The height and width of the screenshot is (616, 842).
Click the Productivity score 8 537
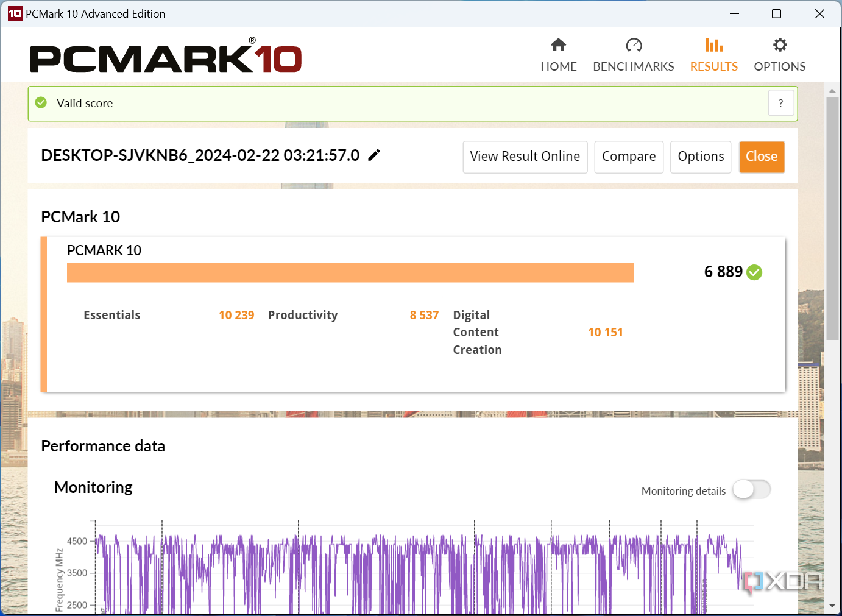pyautogui.click(x=424, y=315)
